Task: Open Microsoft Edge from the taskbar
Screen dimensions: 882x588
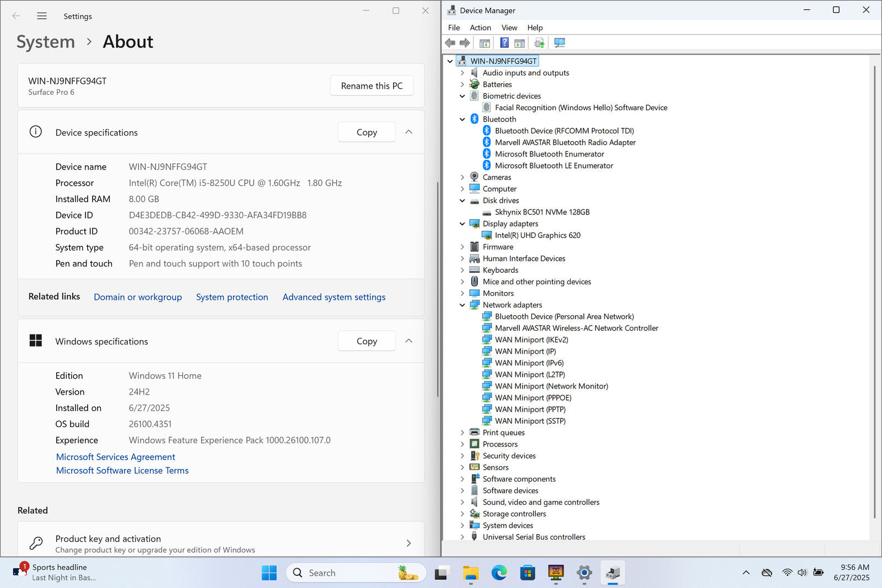Action: coord(499,573)
